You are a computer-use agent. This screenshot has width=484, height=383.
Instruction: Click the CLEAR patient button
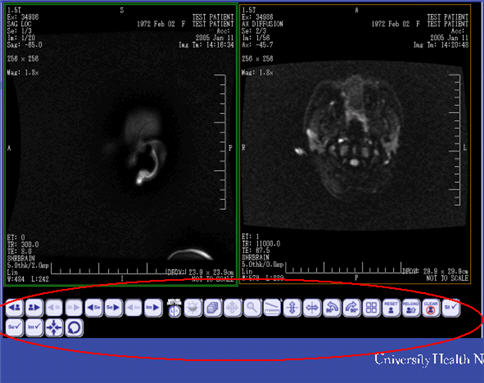click(431, 308)
